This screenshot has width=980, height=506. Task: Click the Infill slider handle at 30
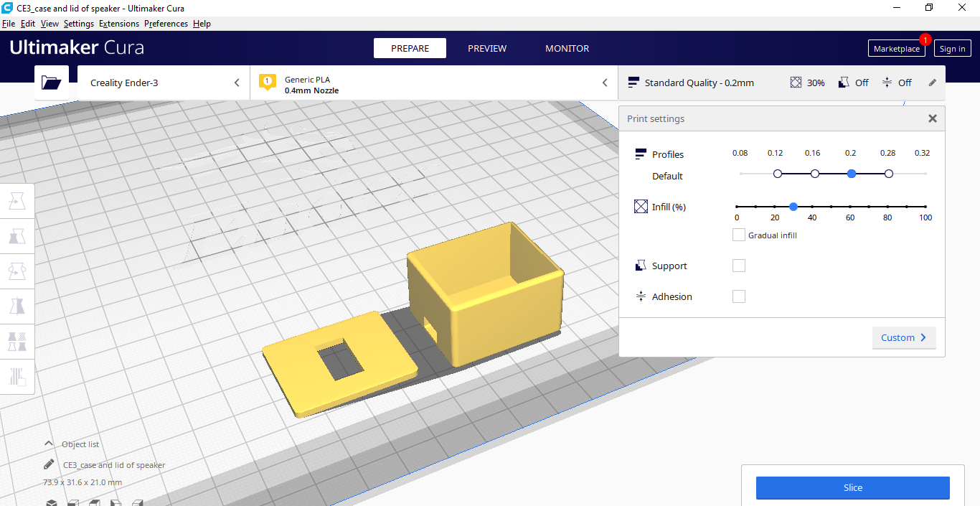coord(793,207)
